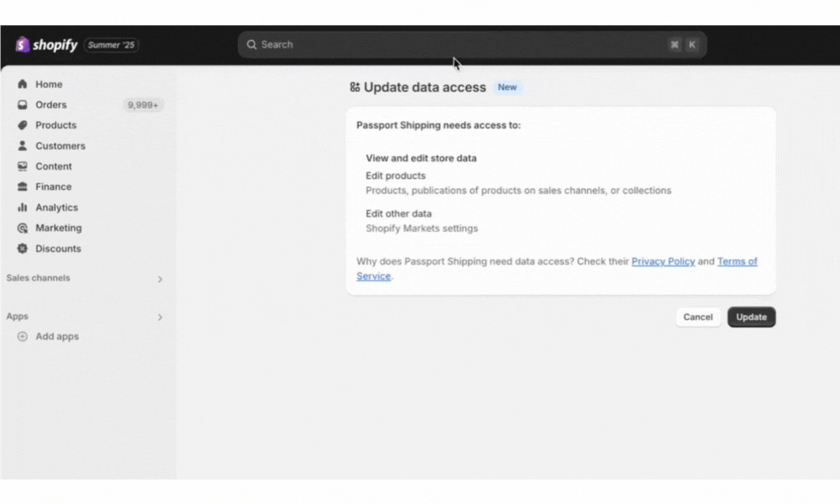
Task: Cancel the data access update
Action: point(698,317)
